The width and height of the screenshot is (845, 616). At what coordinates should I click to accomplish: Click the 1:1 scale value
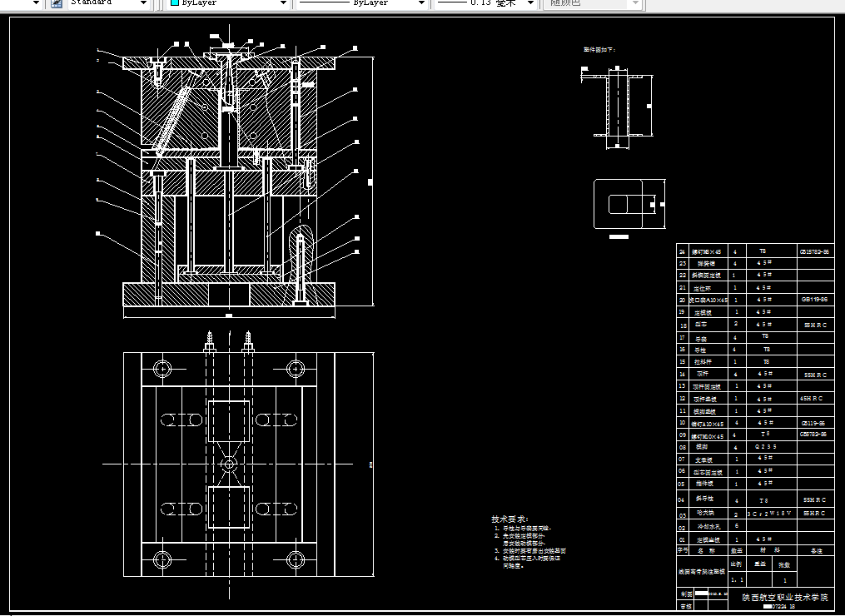738,580
